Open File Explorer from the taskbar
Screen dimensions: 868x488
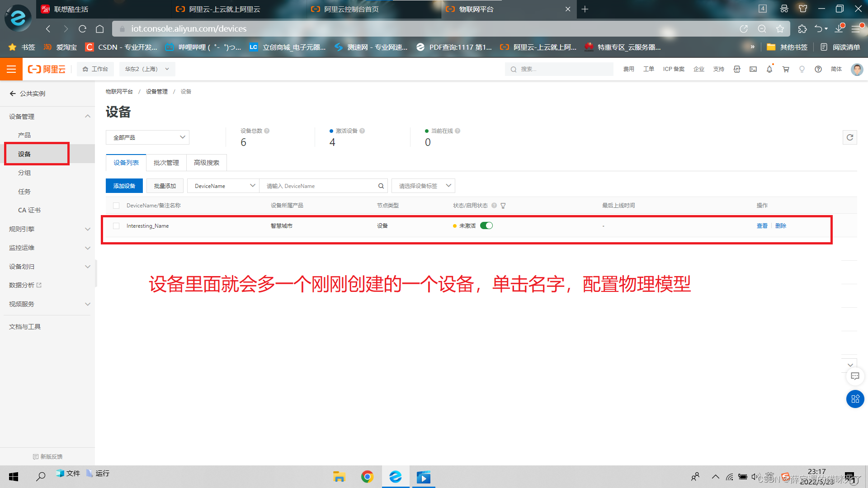[x=339, y=477]
